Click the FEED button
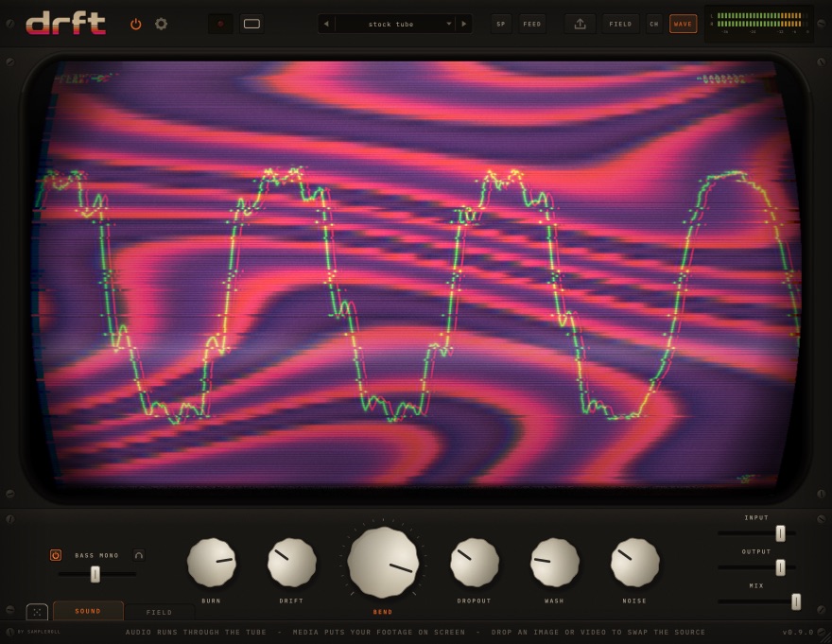Viewport: 832px width, 644px height. (x=531, y=24)
